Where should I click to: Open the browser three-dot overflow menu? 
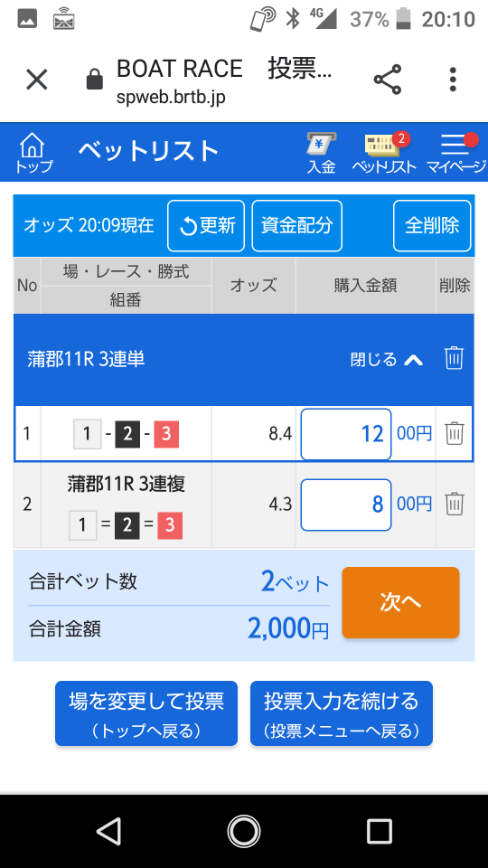(x=453, y=80)
